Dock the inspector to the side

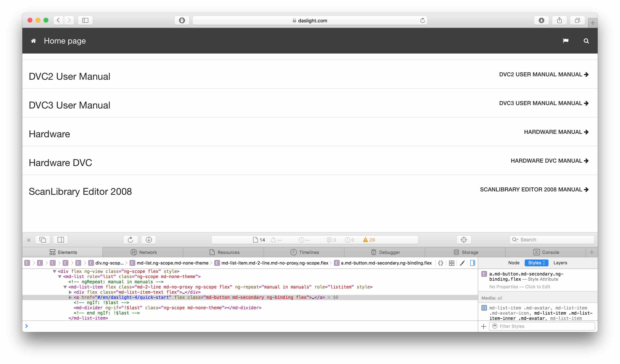(x=61, y=240)
